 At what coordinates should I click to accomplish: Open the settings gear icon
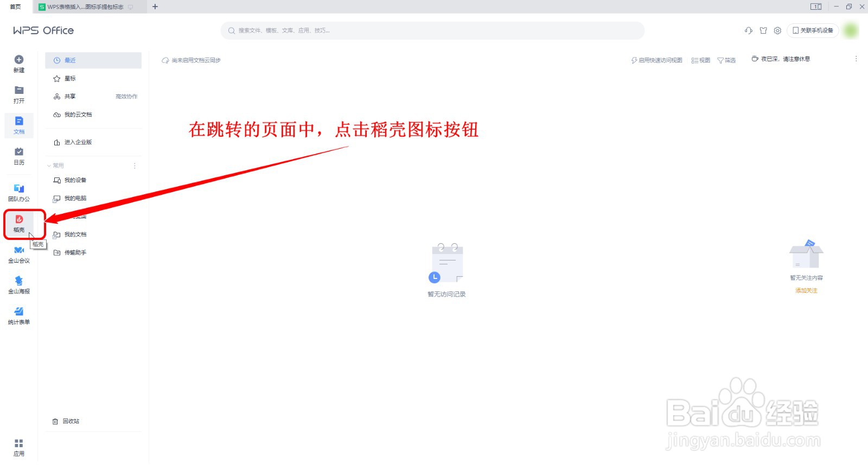pyautogui.click(x=777, y=30)
